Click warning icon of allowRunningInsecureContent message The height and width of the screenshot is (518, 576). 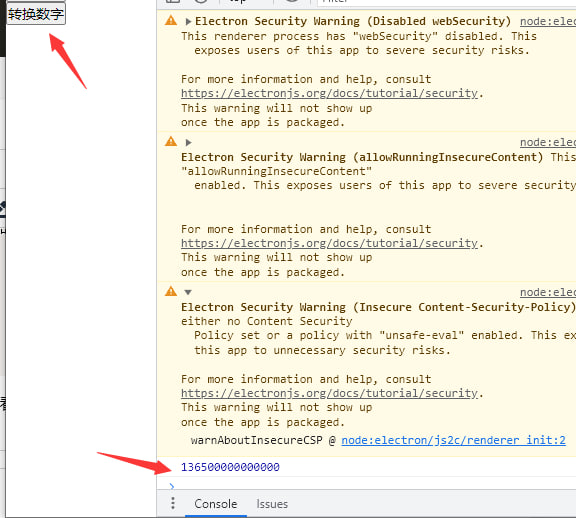(x=171, y=141)
